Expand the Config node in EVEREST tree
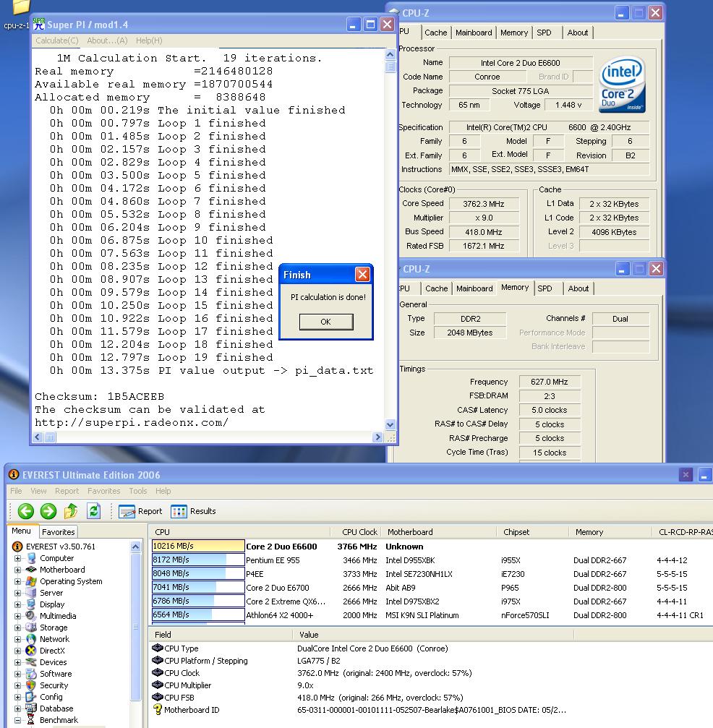The width and height of the screenshot is (713, 728). point(17,698)
